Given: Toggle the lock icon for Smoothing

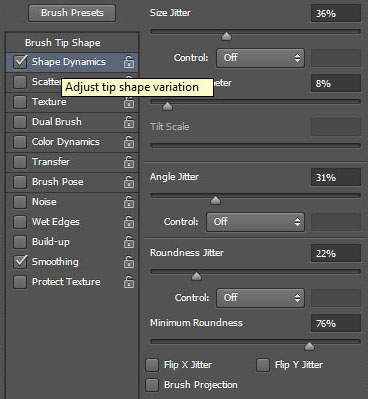Looking at the screenshot, I should coord(129,262).
